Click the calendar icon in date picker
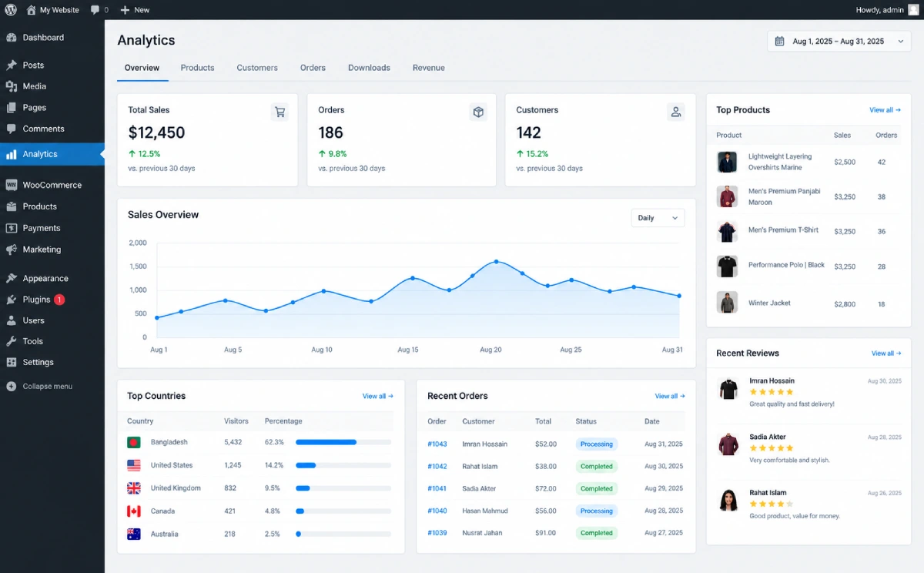 point(779,42)
